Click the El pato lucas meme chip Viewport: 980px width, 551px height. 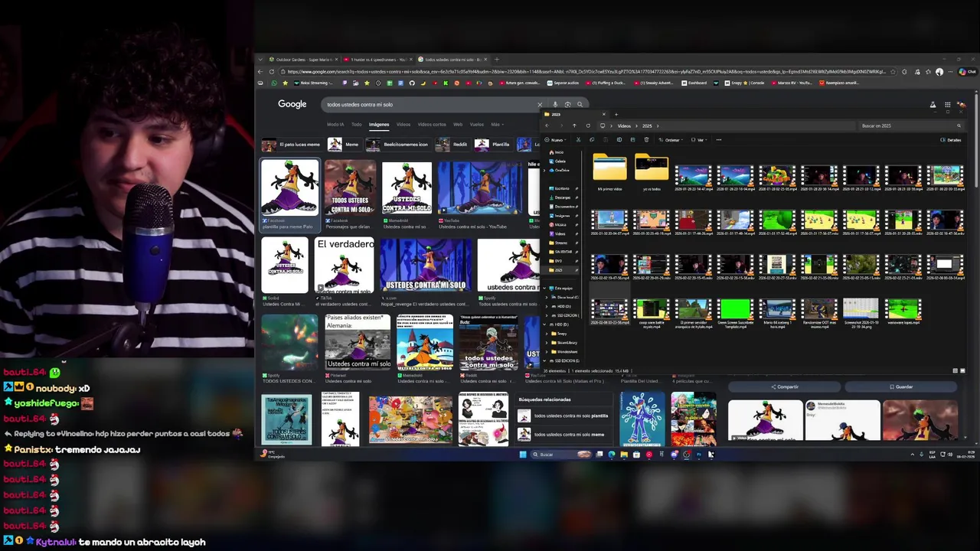click(x=291, y=144)
